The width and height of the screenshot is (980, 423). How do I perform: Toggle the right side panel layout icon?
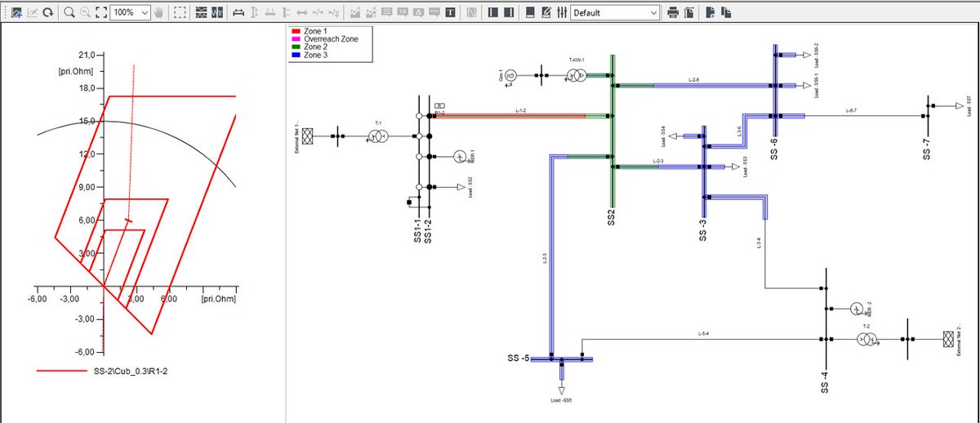point(509,12)
